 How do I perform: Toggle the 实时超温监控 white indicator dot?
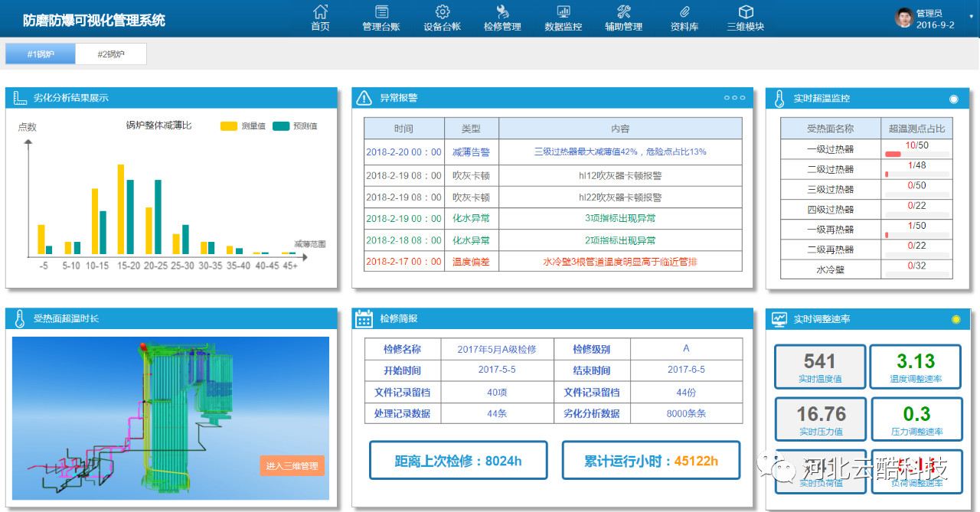coord(953,99)
